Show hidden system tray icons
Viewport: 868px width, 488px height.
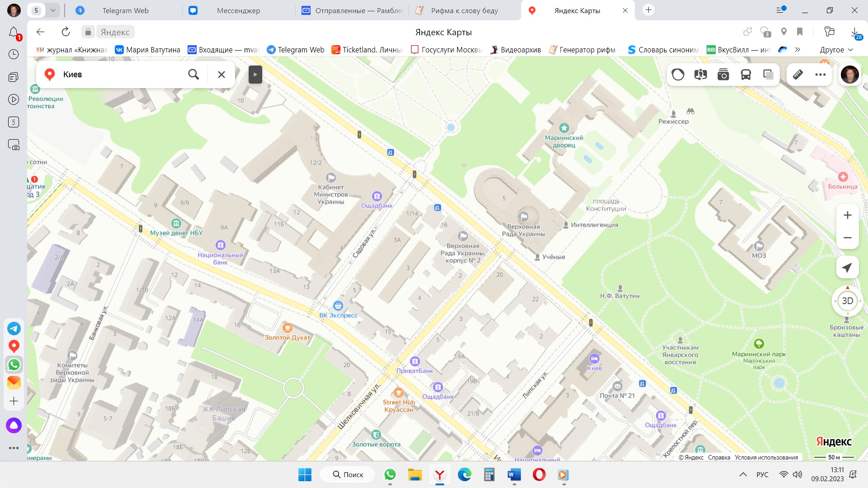click(743, 474)
